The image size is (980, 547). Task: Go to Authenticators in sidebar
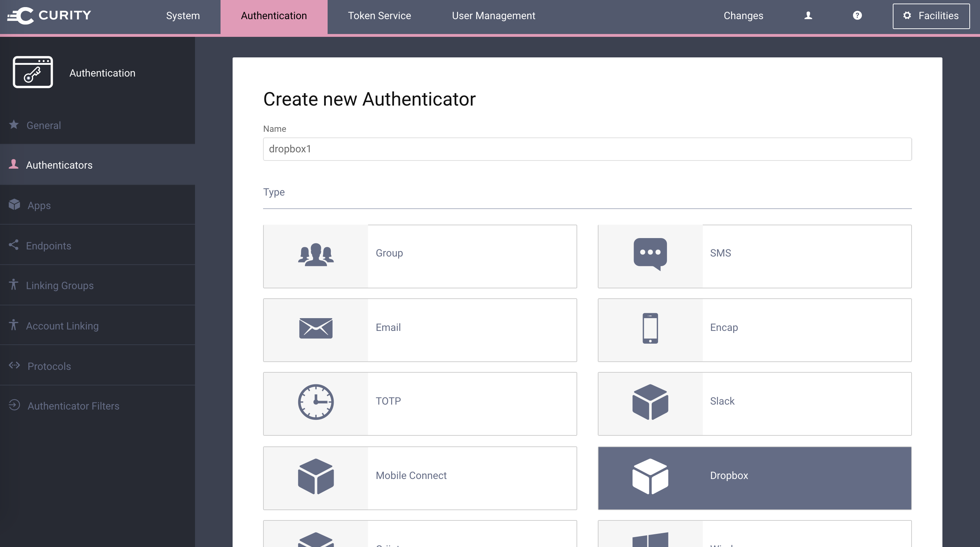point(98,165)
